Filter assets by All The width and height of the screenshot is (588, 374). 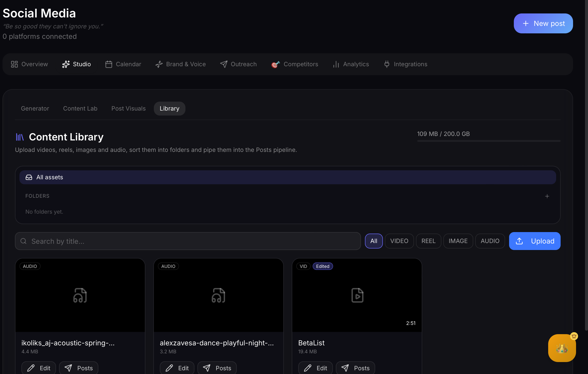(374, 241)
